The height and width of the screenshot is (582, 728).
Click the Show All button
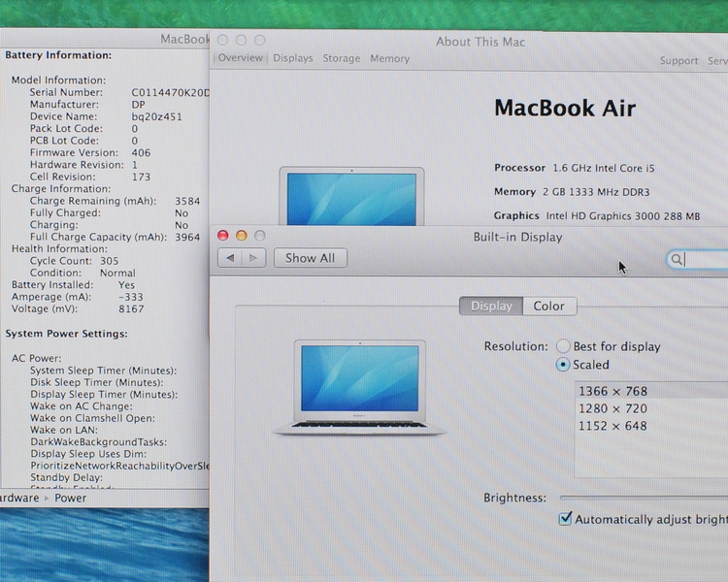point(311,258)
